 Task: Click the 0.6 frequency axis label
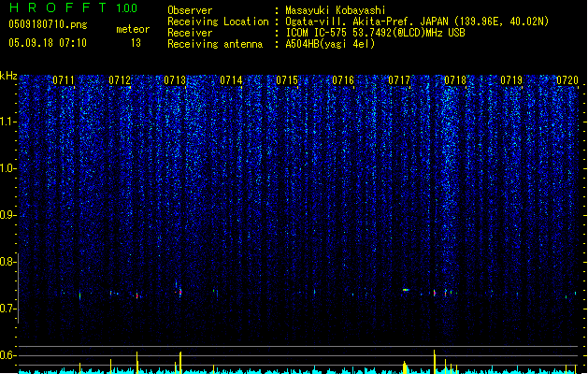point(7,355)
